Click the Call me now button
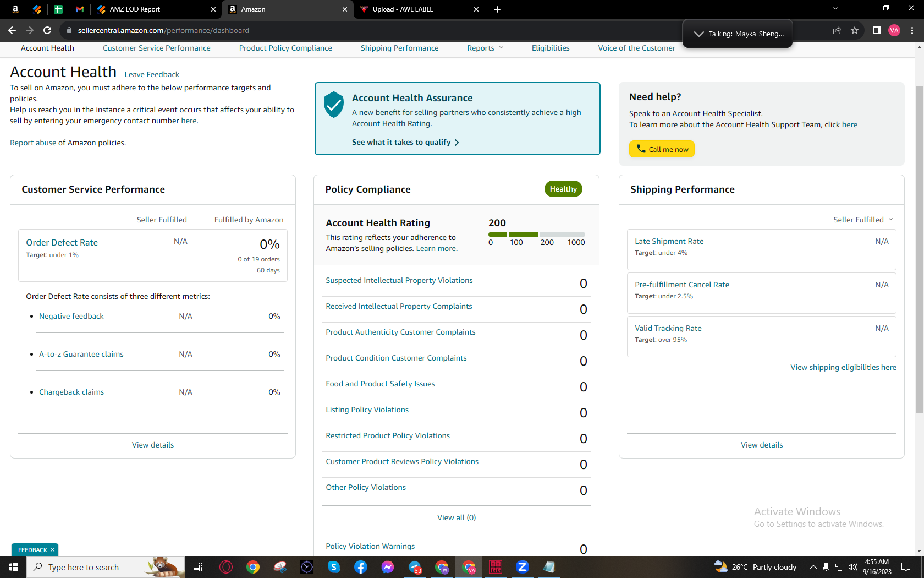This screenshot has height=578, width=924. (662, 149)
